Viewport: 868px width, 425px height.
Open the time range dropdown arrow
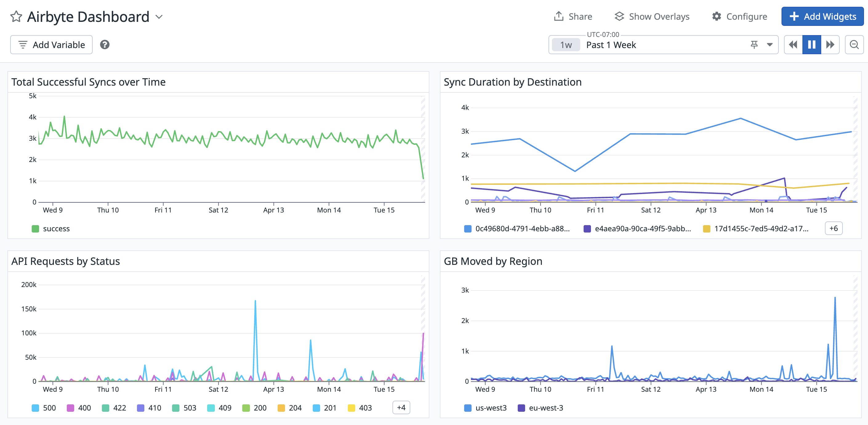pyautogui.click(x=769, y=44)
